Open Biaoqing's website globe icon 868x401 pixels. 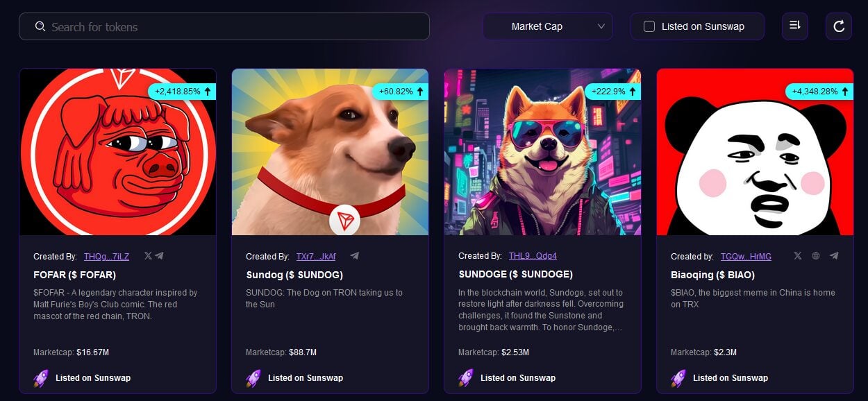pos(816,256)
